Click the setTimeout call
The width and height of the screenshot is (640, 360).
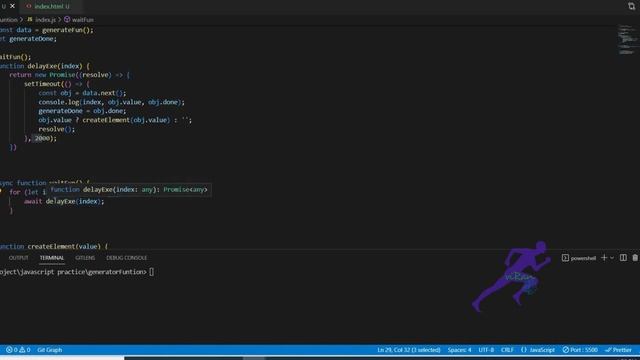pyautogui.click(x=42, y=84)
